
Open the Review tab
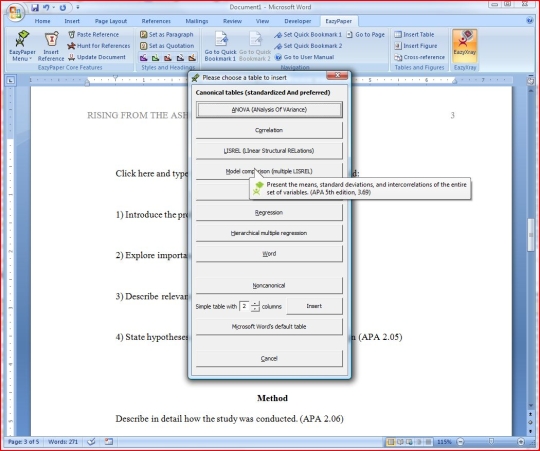(232, 21)
